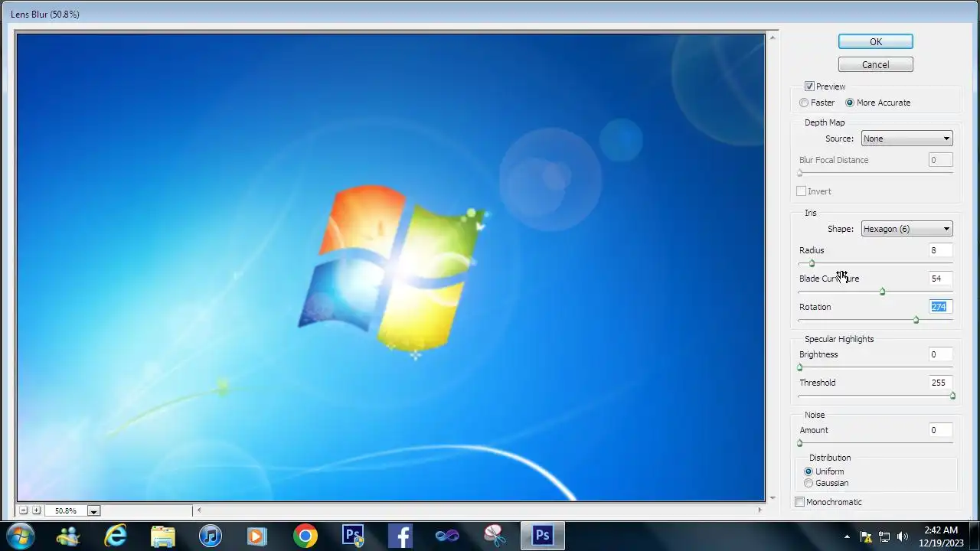Click the Radius value field
The image size is (980, 551).
[x=940, y=250]
